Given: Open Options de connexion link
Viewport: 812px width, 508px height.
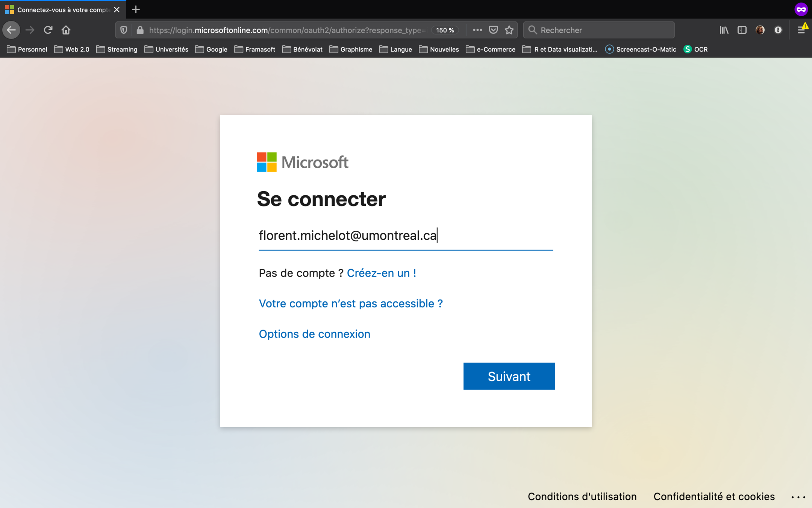Looking at the screenshot, I should [x=314, y=334].
